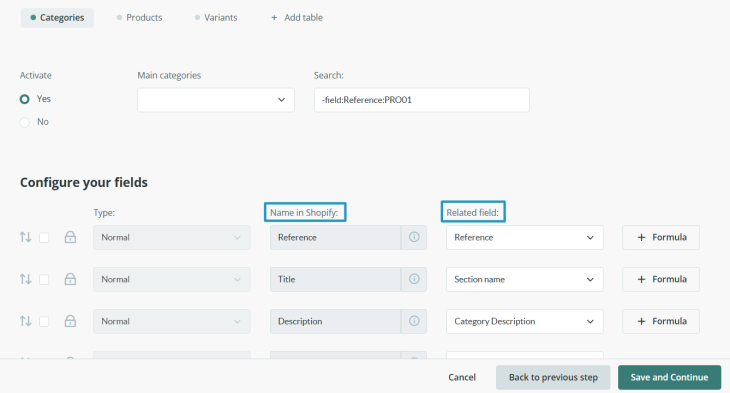
Task: Click the Save and Continue button
Action: pyautogui.click(x=669, y=377)
